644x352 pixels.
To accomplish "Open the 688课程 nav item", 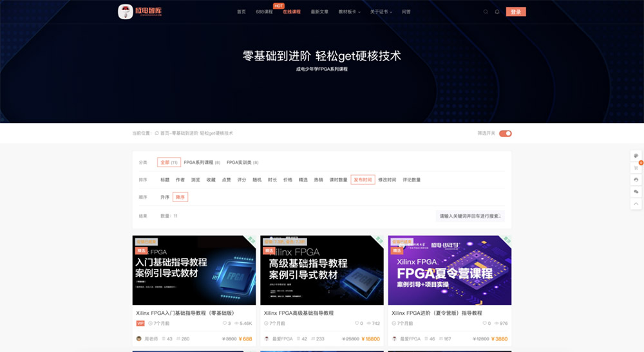I will point(264,12).
